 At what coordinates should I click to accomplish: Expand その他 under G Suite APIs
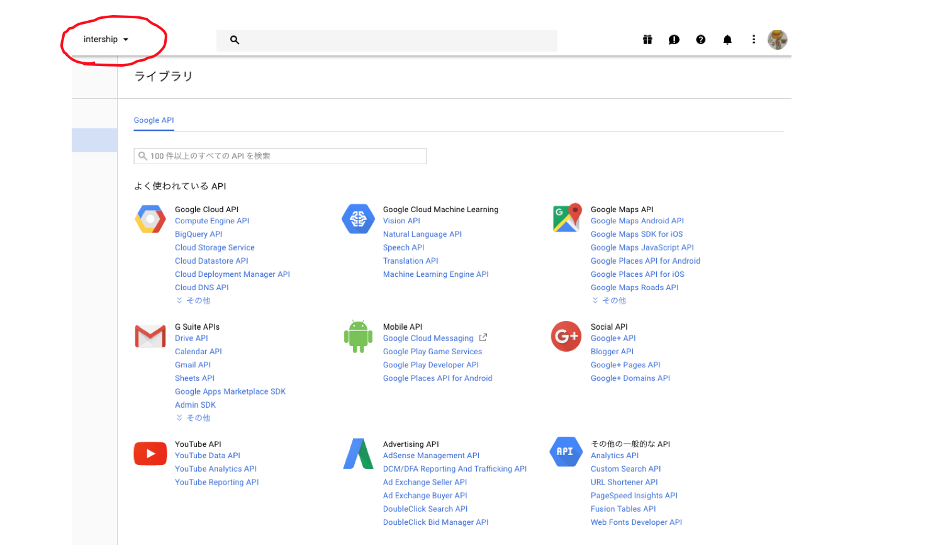193,418
